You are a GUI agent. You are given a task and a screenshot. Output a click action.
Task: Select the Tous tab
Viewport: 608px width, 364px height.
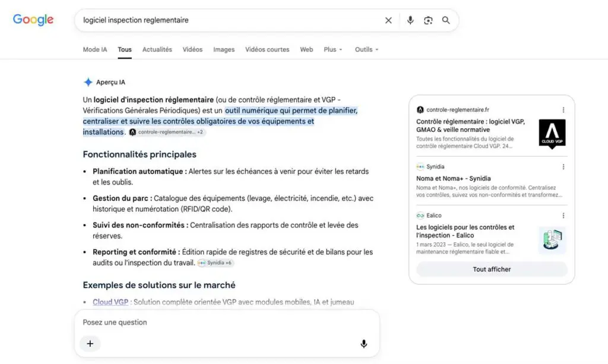125,50
